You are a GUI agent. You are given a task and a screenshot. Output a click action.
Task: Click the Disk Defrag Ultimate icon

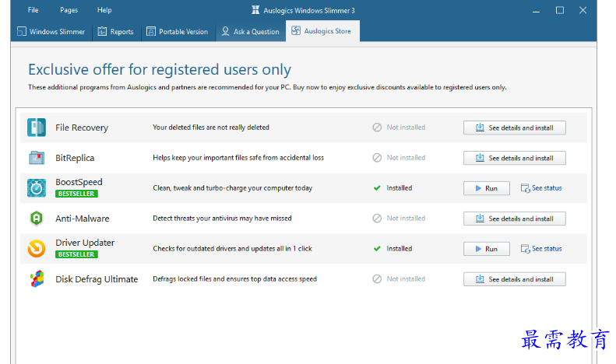(x=37, y=279)
